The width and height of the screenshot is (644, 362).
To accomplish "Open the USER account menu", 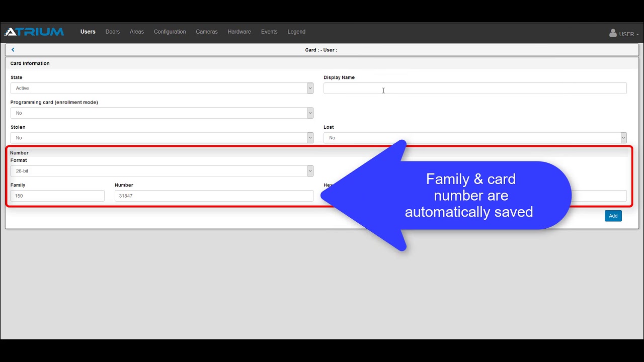I will tap(624, 34).
